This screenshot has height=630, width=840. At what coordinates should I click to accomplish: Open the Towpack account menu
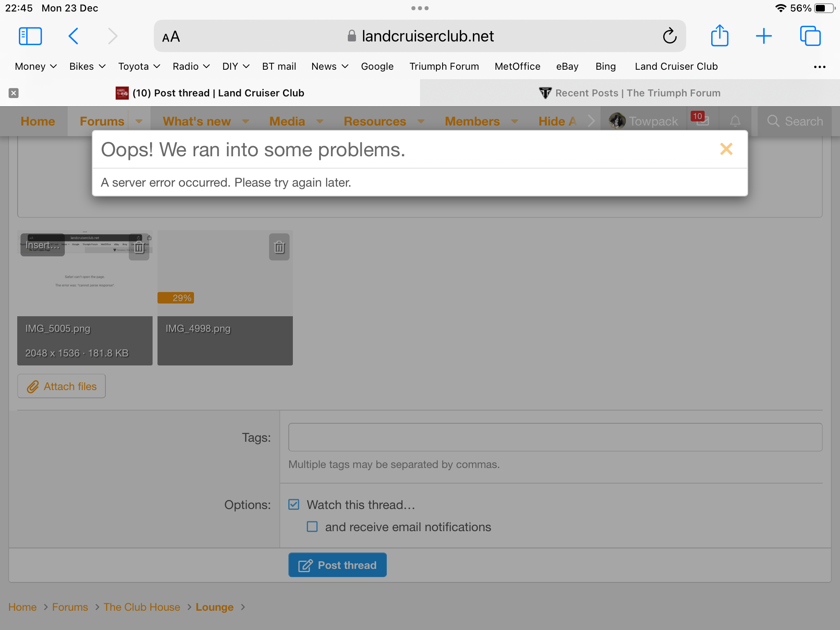point(644,121)
